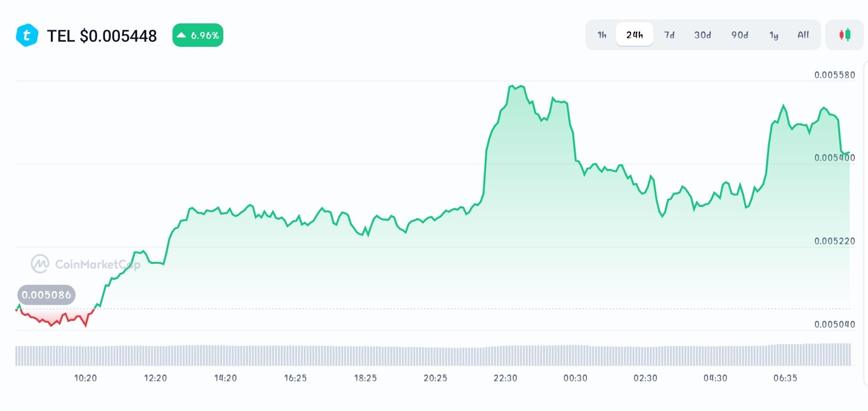The image size is (868, 411).
Task: Click the 00:30 time axis label
Action: (x=575, y=378)
